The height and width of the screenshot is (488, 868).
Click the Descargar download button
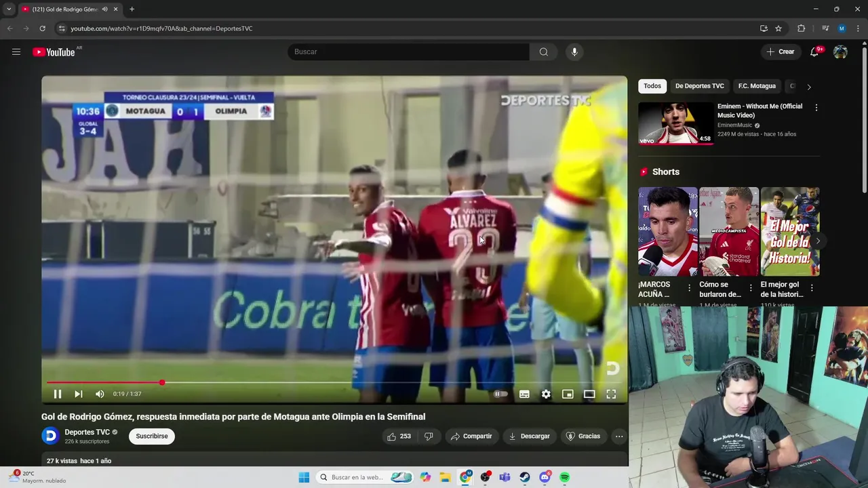(529, 436)
